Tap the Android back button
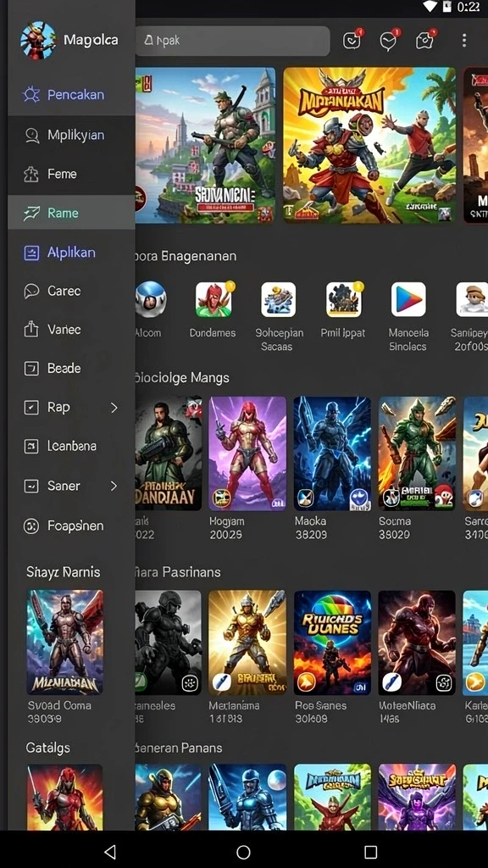The width and height of the screenshot is (488, 868). [x=110, y=851]
